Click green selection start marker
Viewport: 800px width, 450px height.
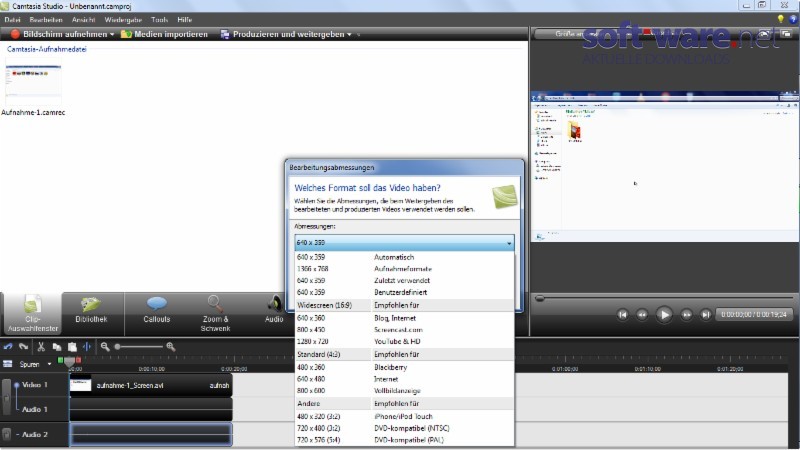(x=61, y=360)
